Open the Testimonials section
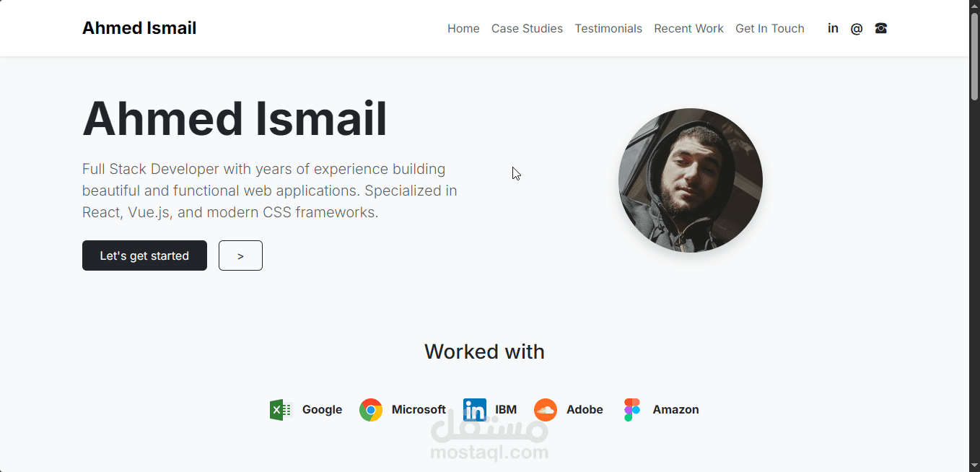 coord(608,28)
